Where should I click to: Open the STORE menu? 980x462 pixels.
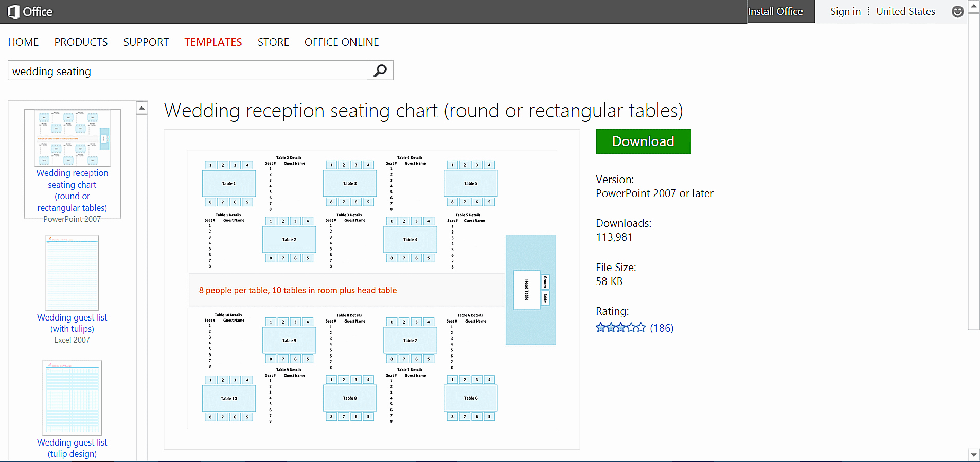(x=273, y=42)
